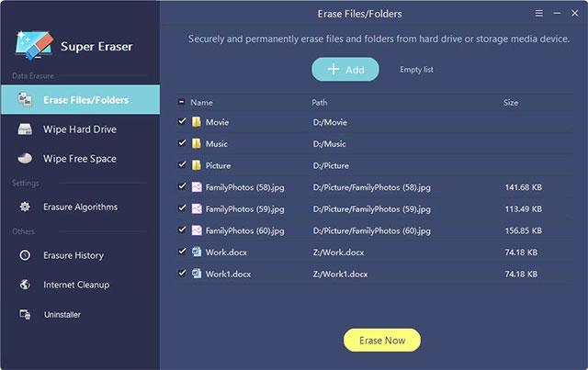Select the Music folder row

click(217, 144)
